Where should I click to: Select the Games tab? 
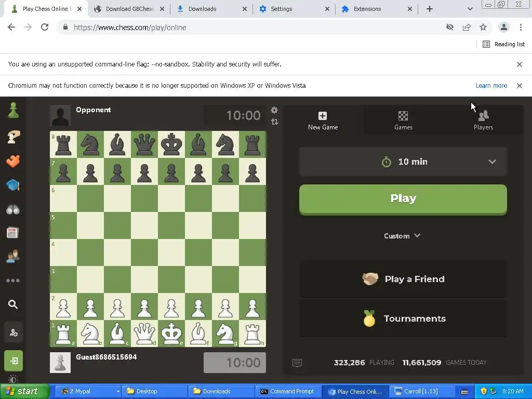tap(403, 121)
